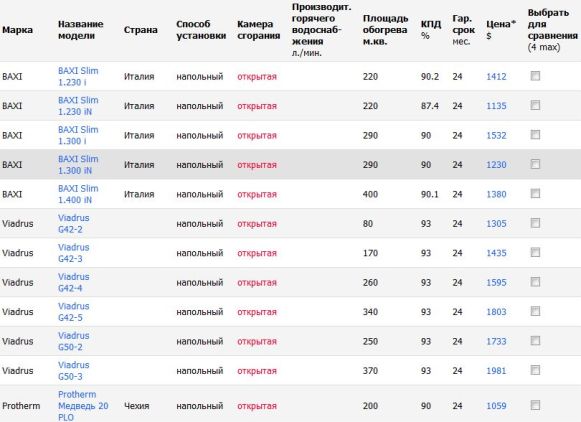Click the 1059 price for Protherm
Image resolution: width=581 pixels, height=422 pixels.
point(496,406)
